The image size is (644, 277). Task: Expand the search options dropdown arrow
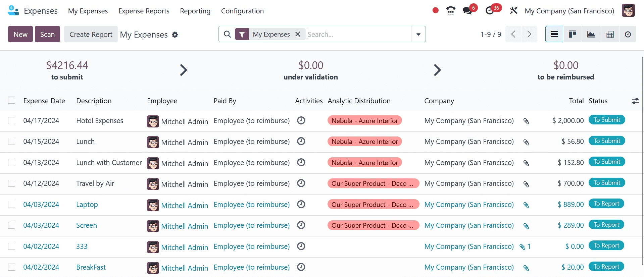[418, 34]
